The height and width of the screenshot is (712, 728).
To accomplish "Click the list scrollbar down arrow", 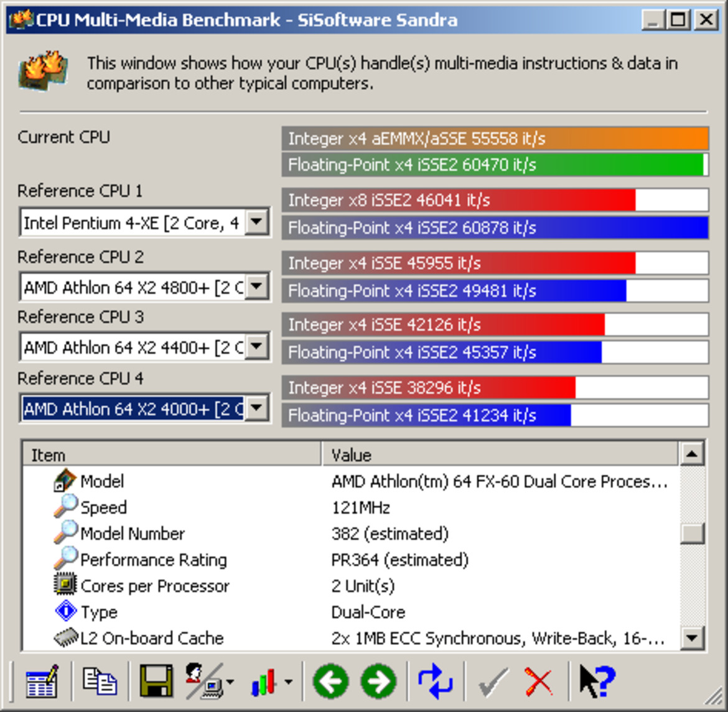I will point(692,637).
